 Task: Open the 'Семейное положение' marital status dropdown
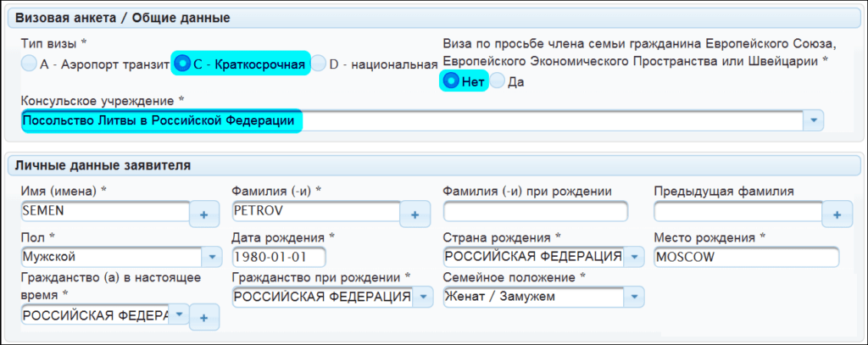click(x=634, y=297)
